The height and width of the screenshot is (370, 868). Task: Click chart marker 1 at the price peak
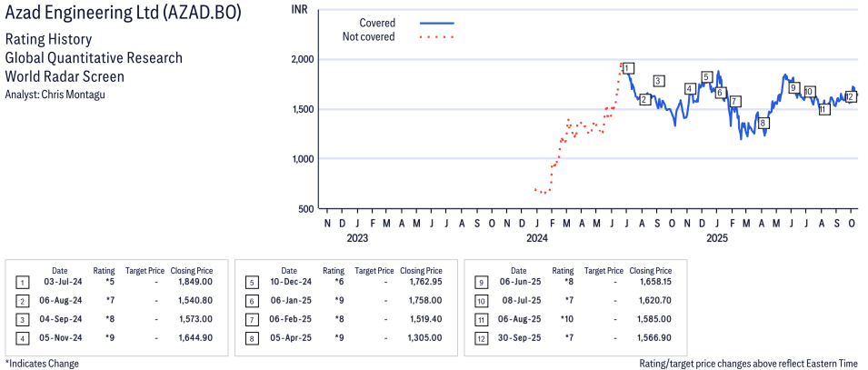point(628,68)
